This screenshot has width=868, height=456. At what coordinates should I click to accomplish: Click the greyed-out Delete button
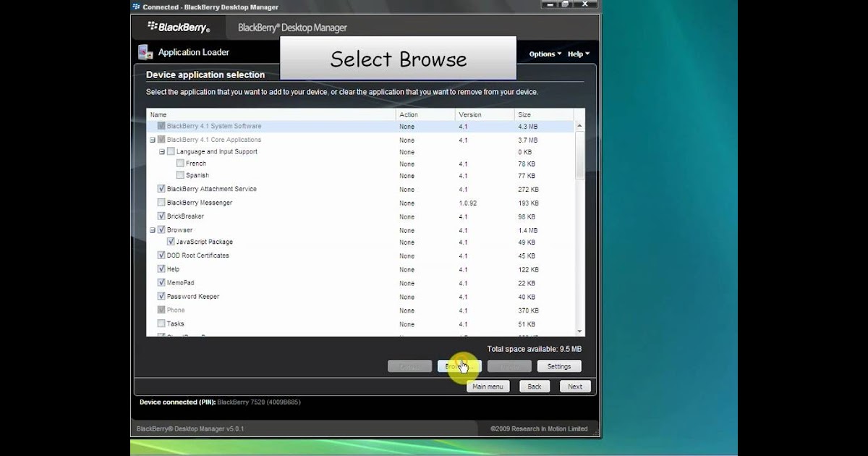coord(509,366)
